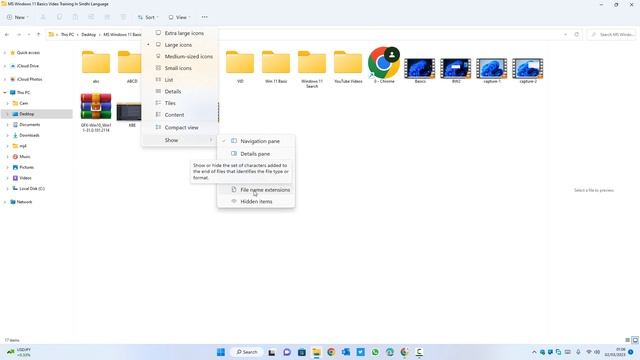The height and width of the screenshot is (360, 640).
Task: Click This PC in the address breadcrumb
Action: 67,35
